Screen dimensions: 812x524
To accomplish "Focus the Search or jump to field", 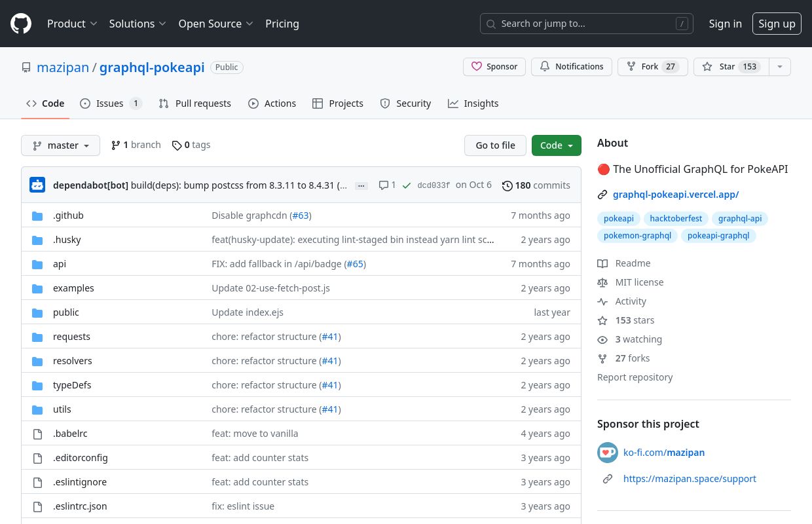I will pyautogui.click(x=587, y=24).
